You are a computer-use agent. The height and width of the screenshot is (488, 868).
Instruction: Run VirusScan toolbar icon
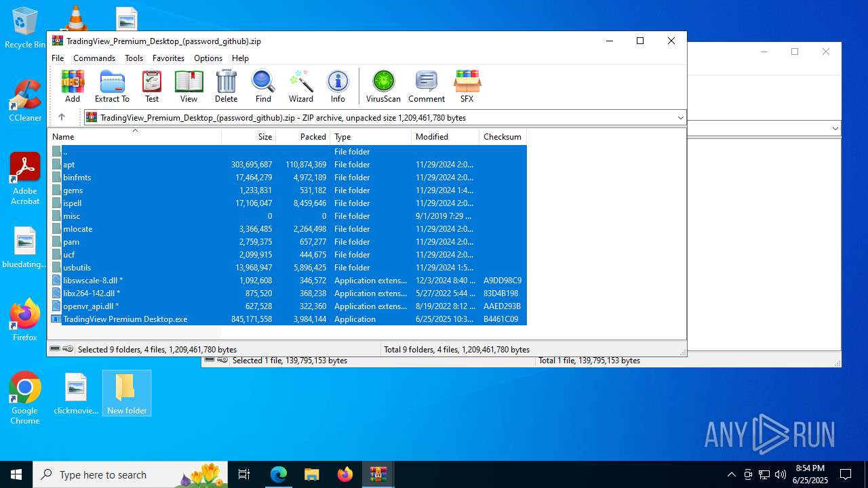(383, 86)
